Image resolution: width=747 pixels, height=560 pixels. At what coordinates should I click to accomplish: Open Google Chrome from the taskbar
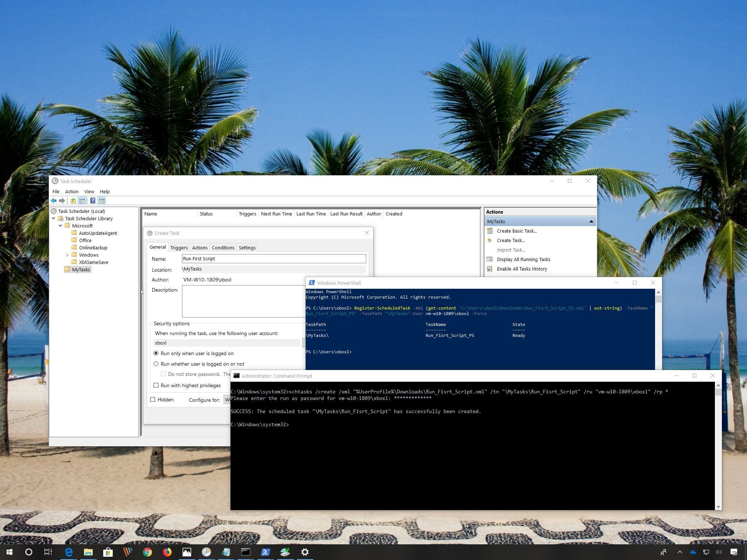(x=147, y=552)
